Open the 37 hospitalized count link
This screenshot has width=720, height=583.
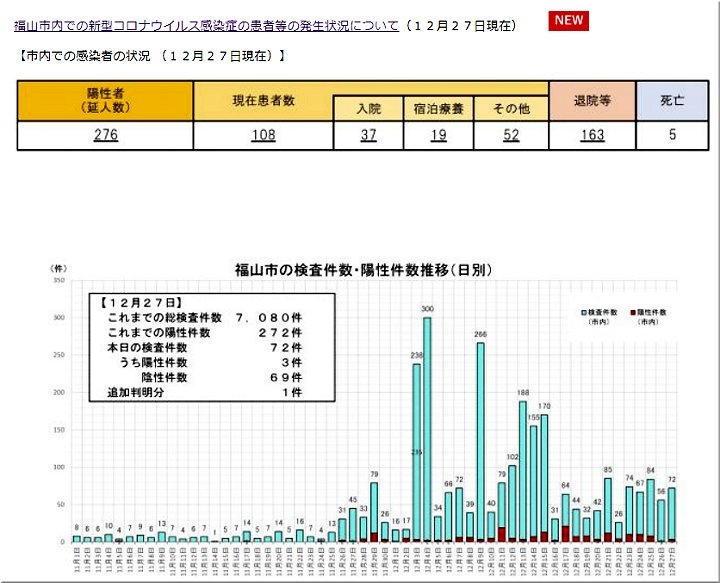367,136
